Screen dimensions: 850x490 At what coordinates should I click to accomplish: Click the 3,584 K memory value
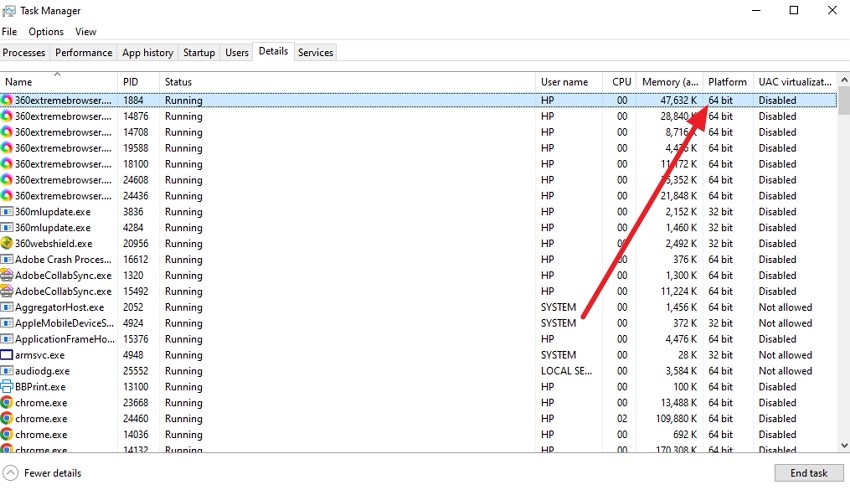[x=681, y=371]
